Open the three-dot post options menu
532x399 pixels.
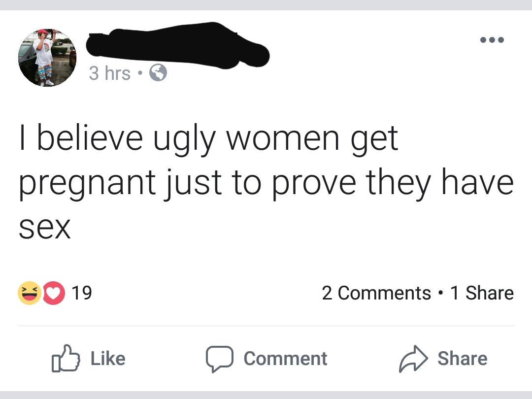pyautogui.click(x=492, y=40)
